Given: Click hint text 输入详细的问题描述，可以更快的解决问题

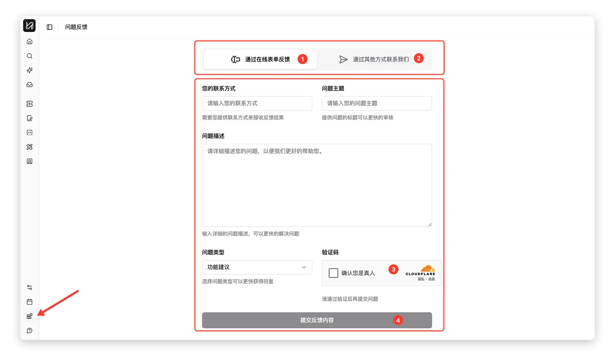Looking at the screenshot, I should click(x=250, y=234).
